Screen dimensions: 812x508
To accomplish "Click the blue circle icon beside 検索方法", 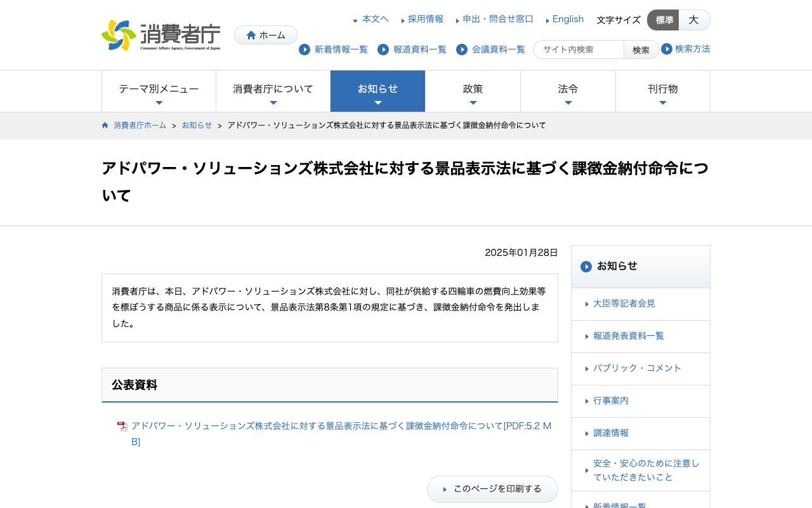I will (x=667, y=49).
